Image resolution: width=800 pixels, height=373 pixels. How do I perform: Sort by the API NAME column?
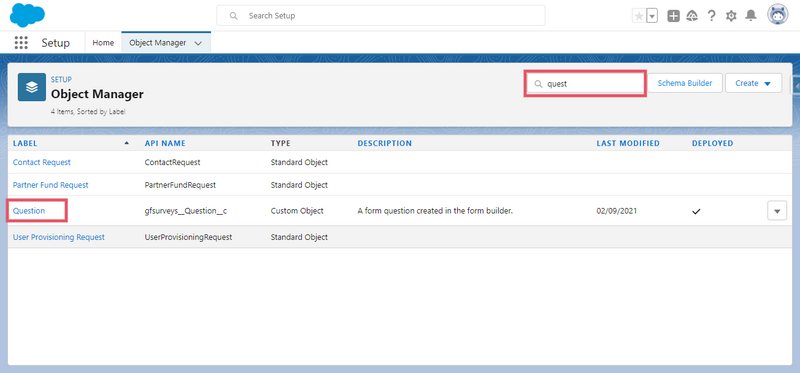(x=165, y=143)
